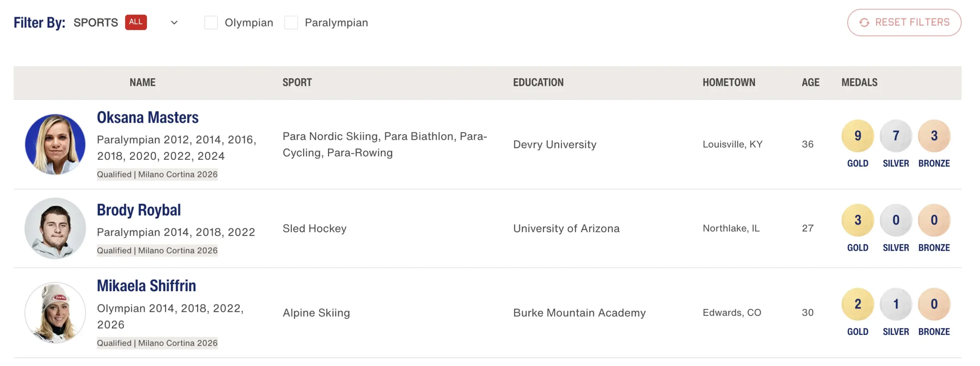Sort by the NAME column header
This screenshot has width=980, height=366.
142,82
